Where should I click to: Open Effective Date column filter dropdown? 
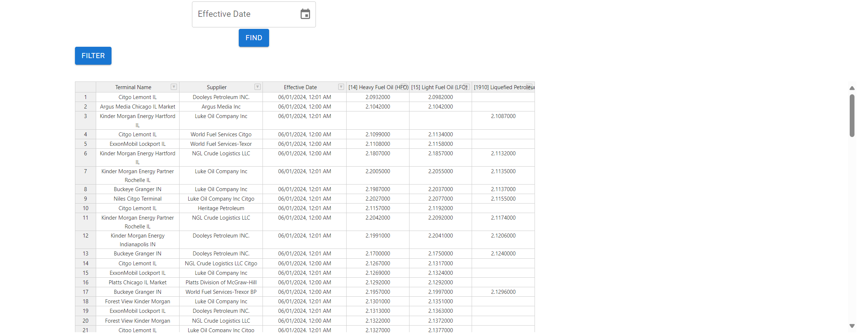pos(341,87)
